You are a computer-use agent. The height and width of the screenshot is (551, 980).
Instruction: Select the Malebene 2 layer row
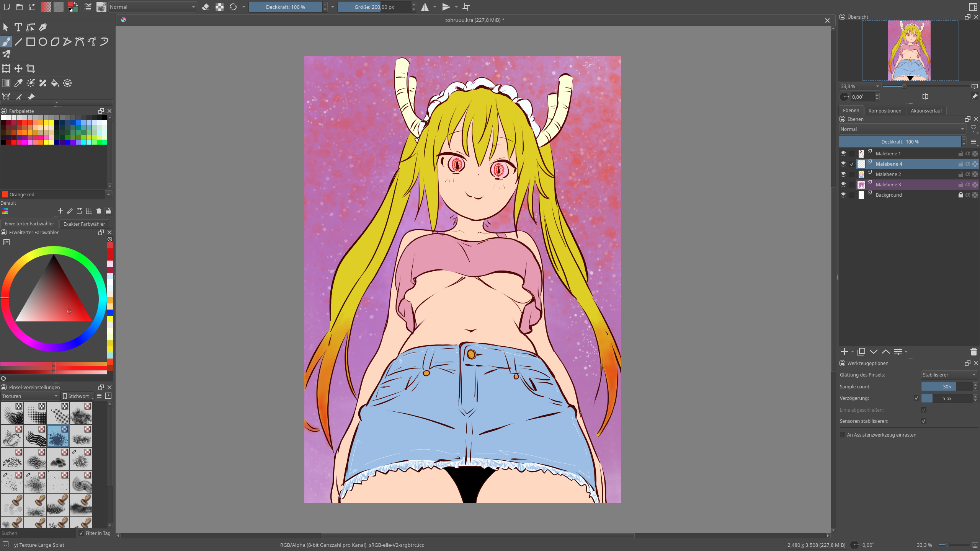[x=917, y=174]
